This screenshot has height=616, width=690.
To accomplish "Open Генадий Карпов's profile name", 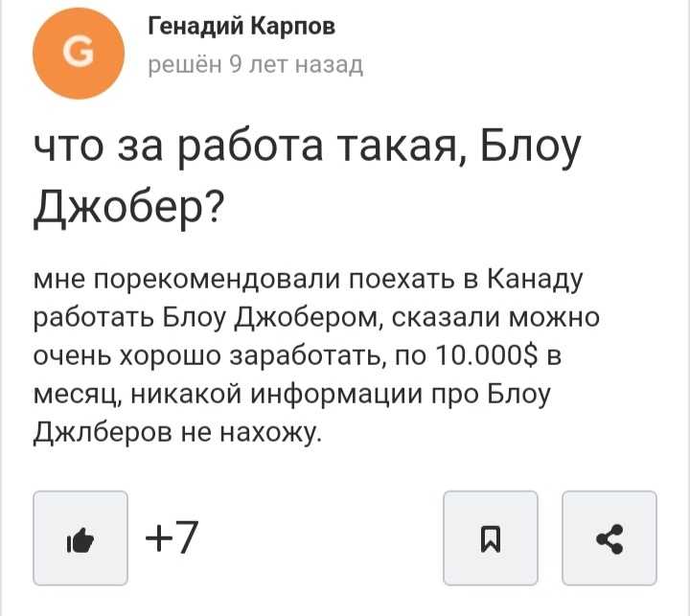I will 241,28.
